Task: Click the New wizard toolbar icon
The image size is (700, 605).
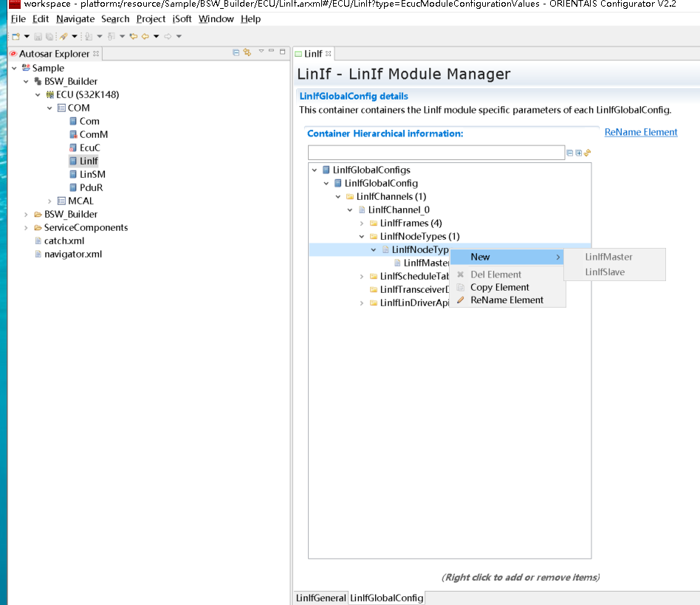Action: [15, 36]
